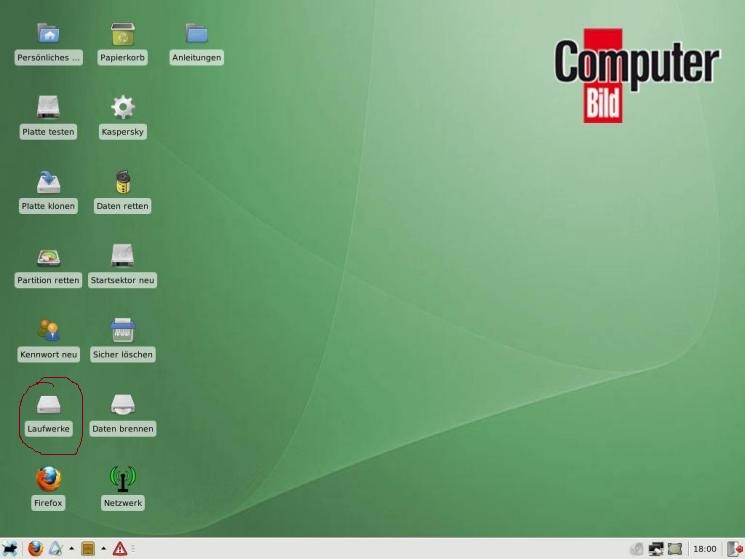
Task: Click the logout door icon
Action: pyautogui.click(x=735, y=549)
